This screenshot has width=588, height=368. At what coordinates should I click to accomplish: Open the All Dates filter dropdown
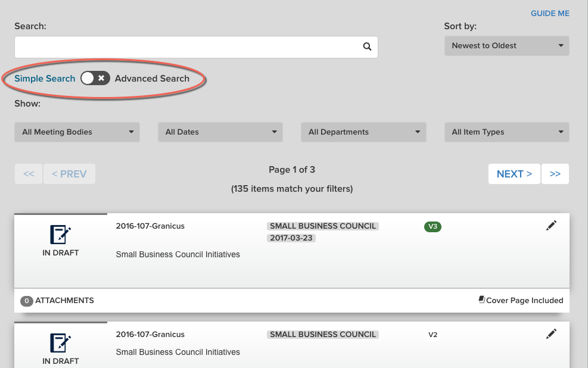(220, 132)
